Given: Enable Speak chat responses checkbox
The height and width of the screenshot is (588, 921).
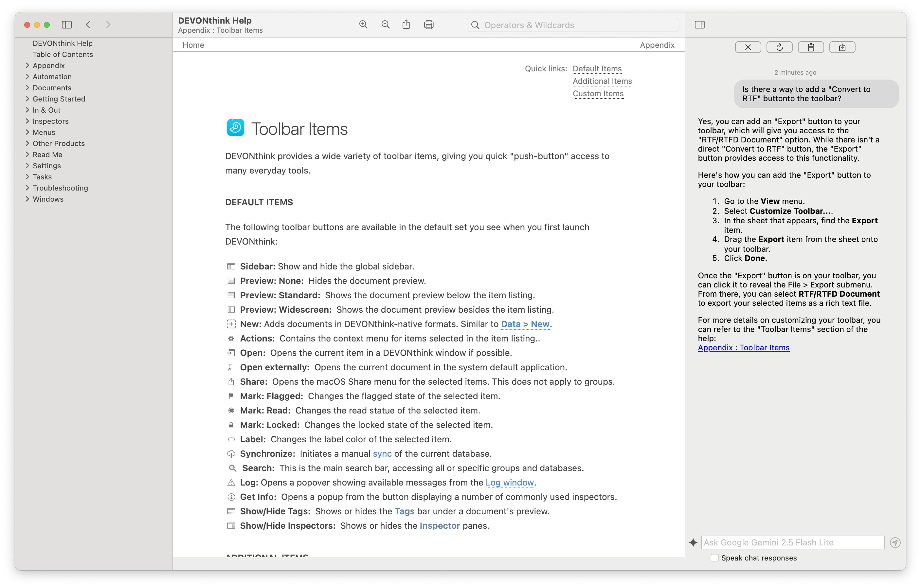Looking at the screenshot, I should [x=714, y=558].
